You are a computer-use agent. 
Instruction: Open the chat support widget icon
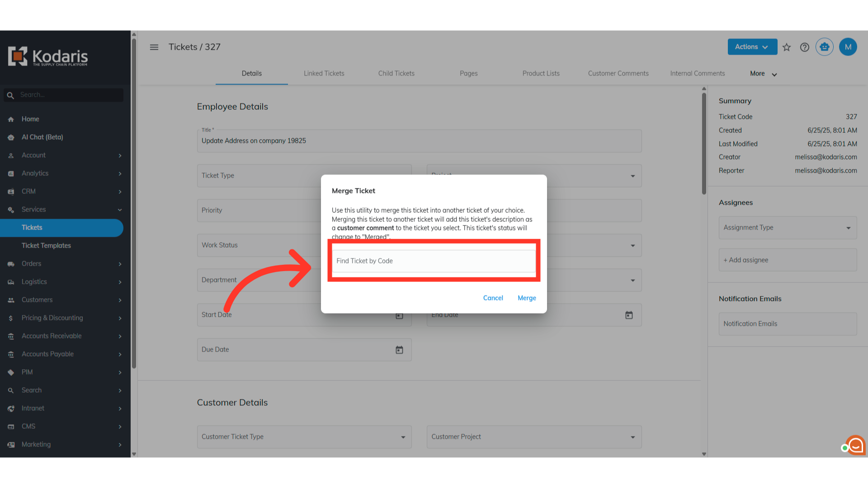(x=855, y=446)
